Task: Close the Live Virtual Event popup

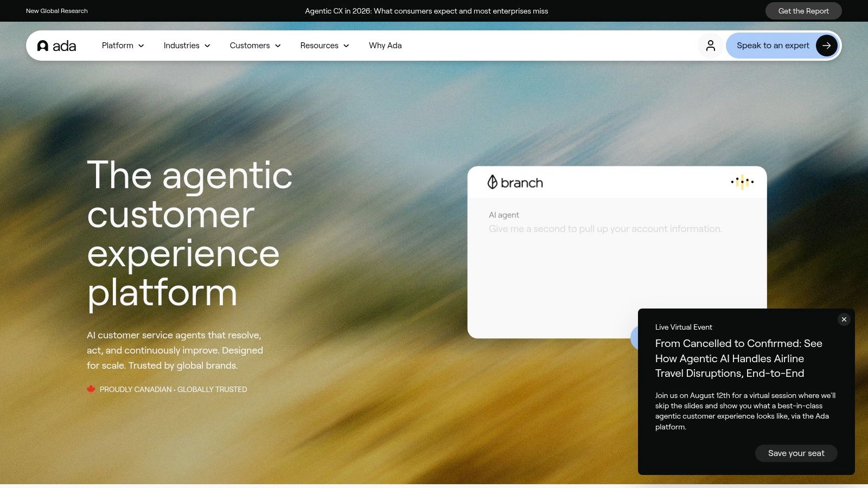Action: coord(844,319)
